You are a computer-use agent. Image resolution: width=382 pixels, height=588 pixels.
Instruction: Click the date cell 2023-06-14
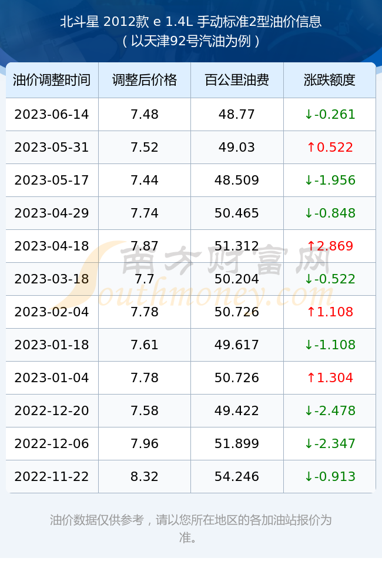[52, 114]
